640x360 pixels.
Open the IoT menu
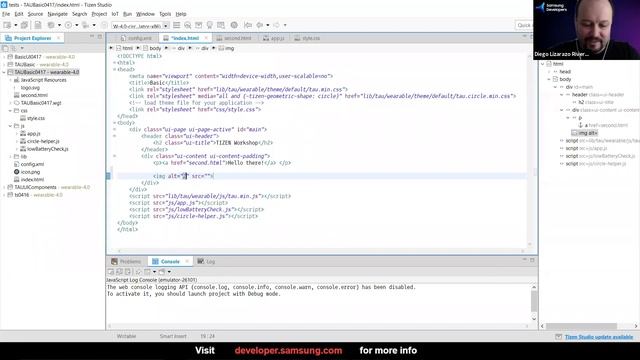[x=115, y=14]
